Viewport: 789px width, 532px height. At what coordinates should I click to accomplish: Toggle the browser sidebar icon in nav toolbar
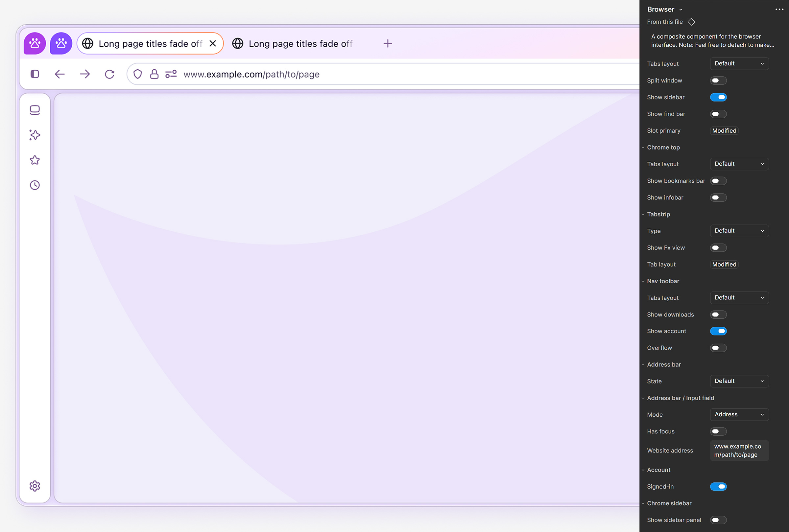35,74
